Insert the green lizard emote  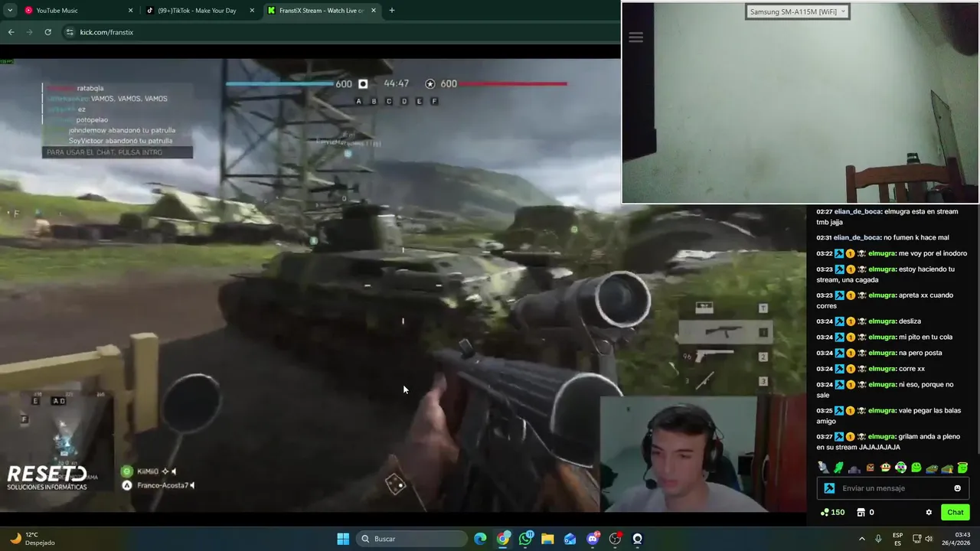point(838,468)
